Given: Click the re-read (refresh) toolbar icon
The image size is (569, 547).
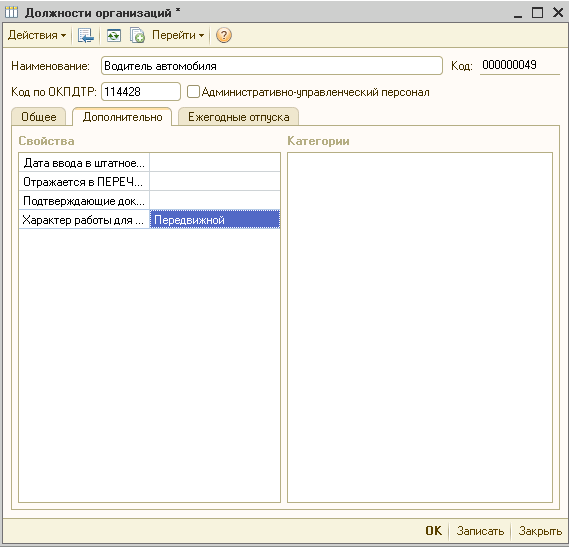Looking at the screenshot, I should 114,36.
